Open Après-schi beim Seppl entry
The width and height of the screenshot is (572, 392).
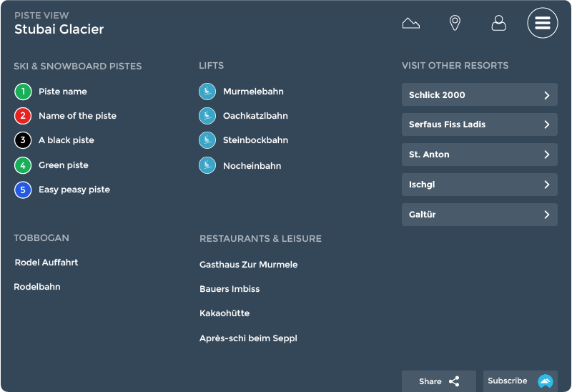pos(248,338)
